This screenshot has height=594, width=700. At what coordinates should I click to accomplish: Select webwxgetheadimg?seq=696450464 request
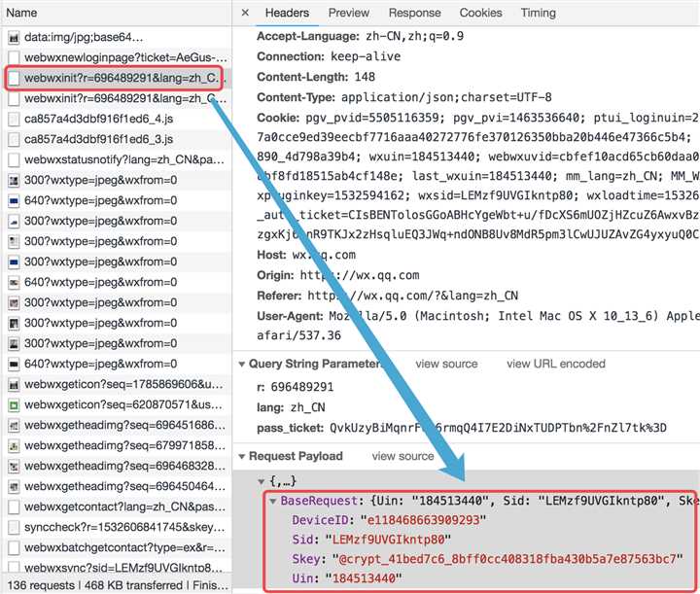(116, 486)
